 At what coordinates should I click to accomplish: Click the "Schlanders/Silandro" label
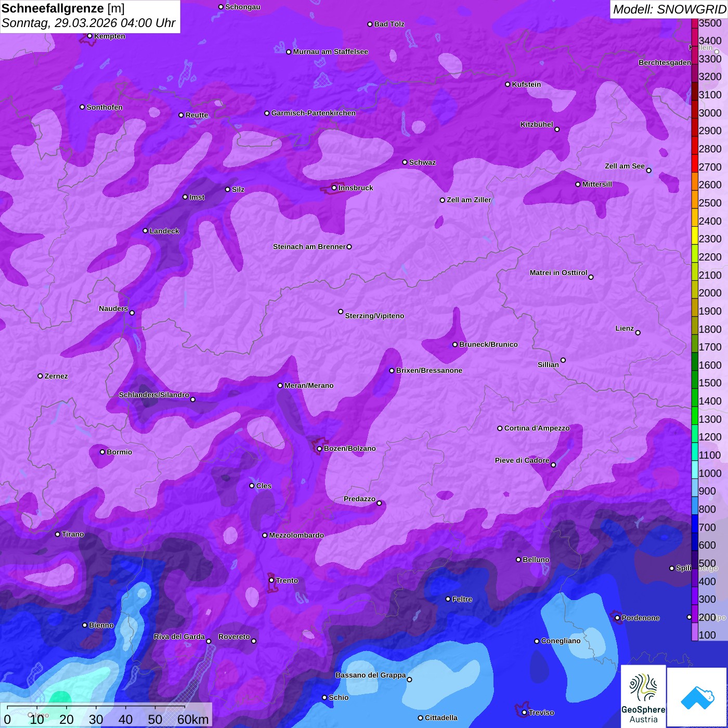click(x=154, y=395)
